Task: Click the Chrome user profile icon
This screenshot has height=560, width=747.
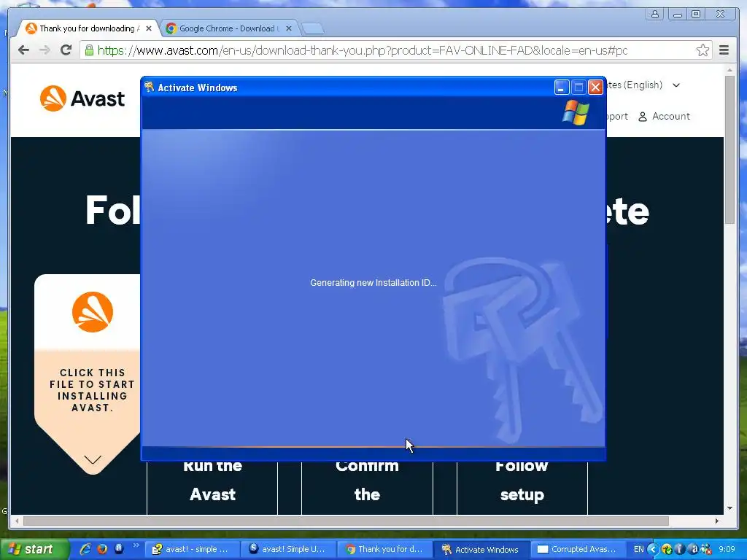Action: (x=655, y=14)
